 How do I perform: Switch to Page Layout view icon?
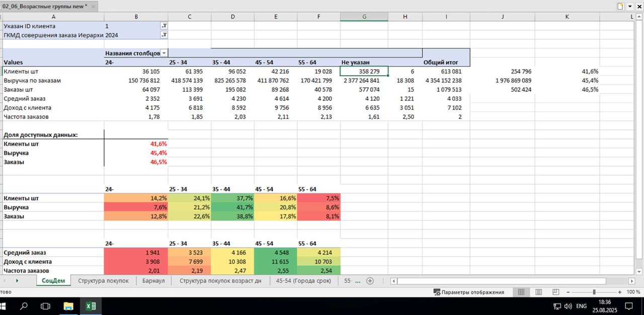(538, 292)
